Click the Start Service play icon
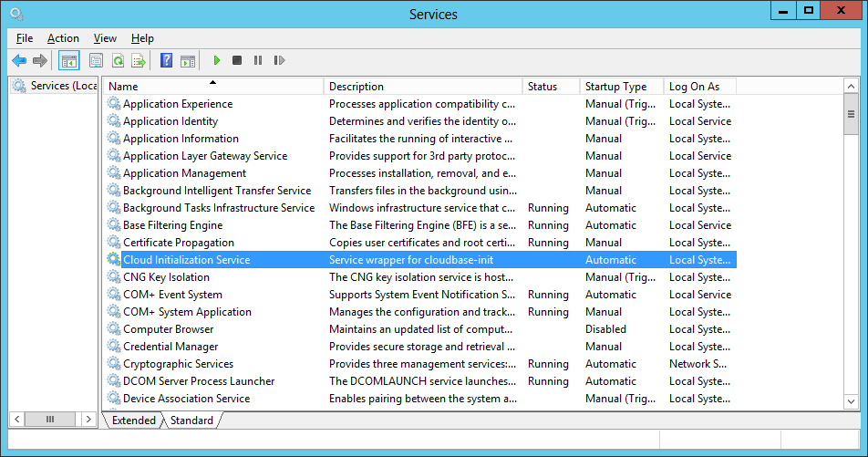Image resolution: width=868 pixels, height=457 pixels. (216, 60)
